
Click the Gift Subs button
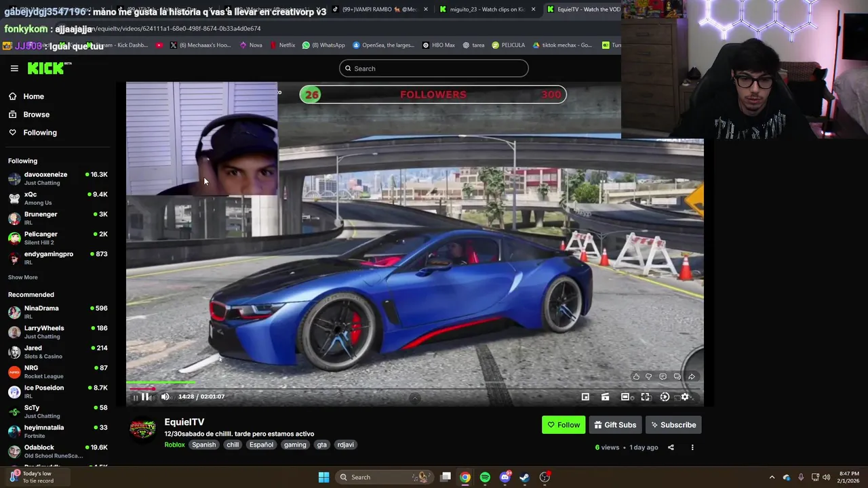tap(615, 425)
